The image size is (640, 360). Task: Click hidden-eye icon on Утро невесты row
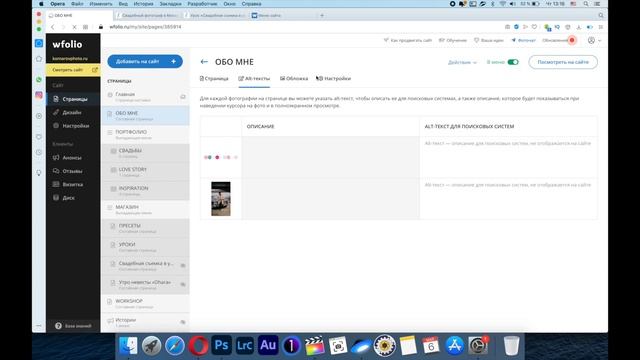tap(183, 284)
